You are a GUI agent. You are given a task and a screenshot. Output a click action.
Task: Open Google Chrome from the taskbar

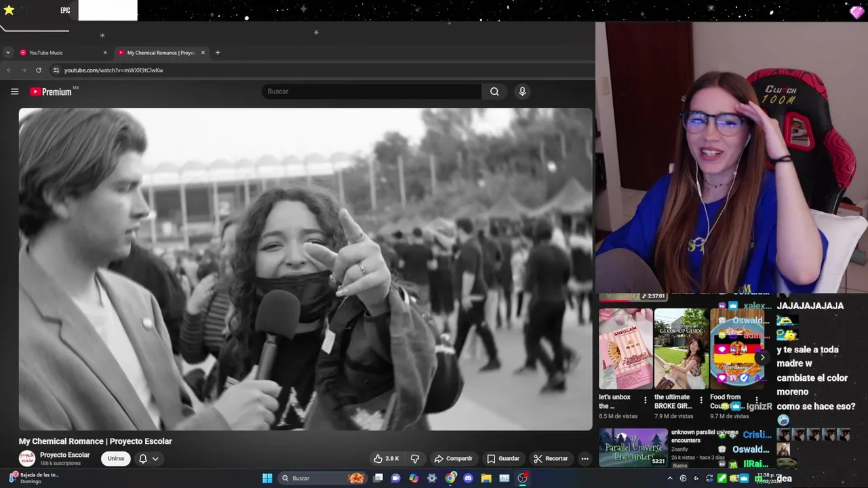click(450, 479)
